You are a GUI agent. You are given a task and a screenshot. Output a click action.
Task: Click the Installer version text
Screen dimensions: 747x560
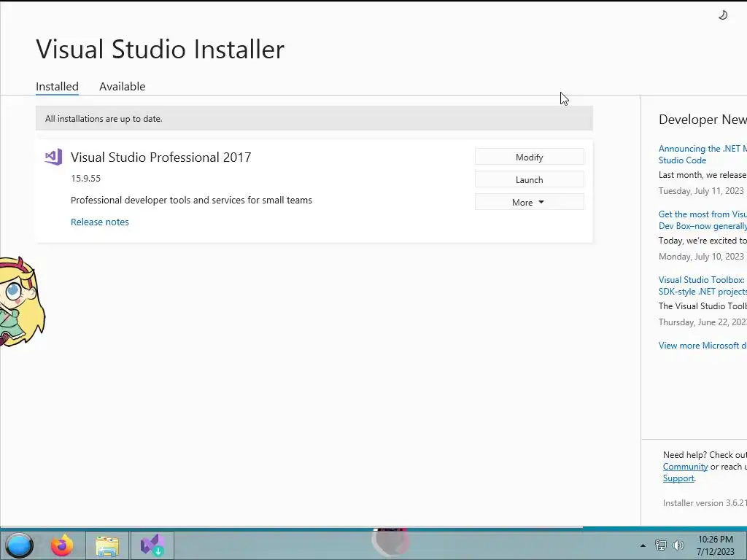pyautogui.click(x=705, y=503)
